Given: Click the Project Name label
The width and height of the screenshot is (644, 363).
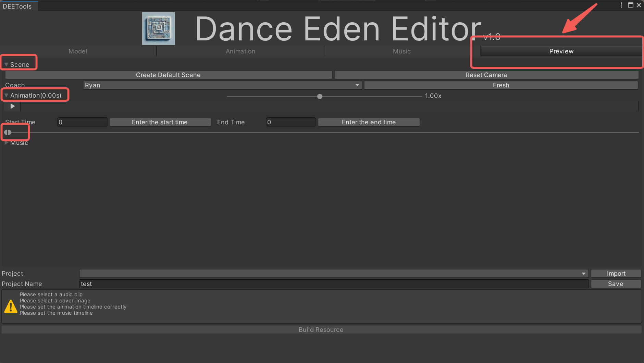Looking at the screenshot, I should (x=22, y=284).
